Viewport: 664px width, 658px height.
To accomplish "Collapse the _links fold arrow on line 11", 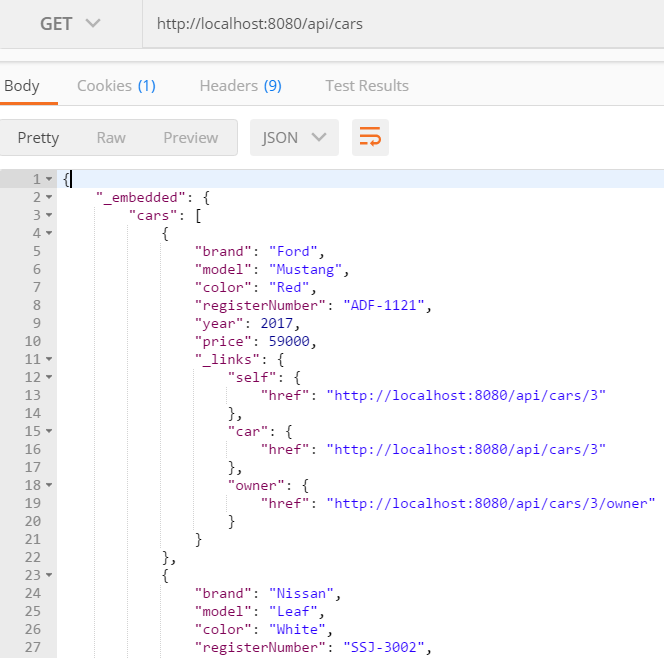I will [49, 359].
